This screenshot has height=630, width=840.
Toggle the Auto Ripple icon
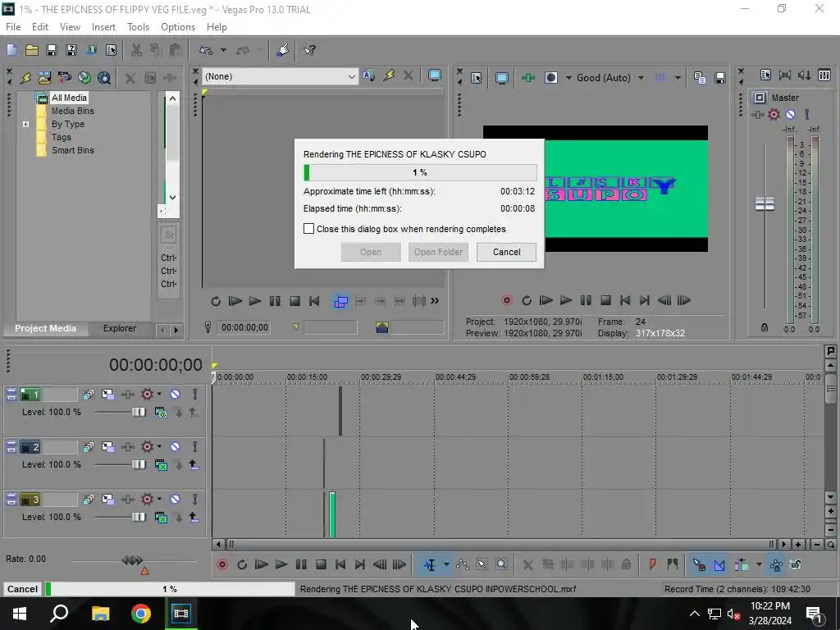[742, 564]
